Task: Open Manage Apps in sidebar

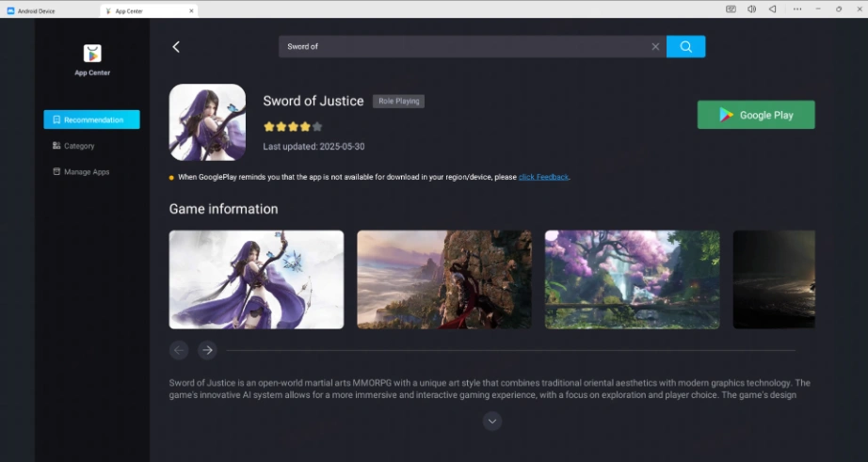Action: 81,172
